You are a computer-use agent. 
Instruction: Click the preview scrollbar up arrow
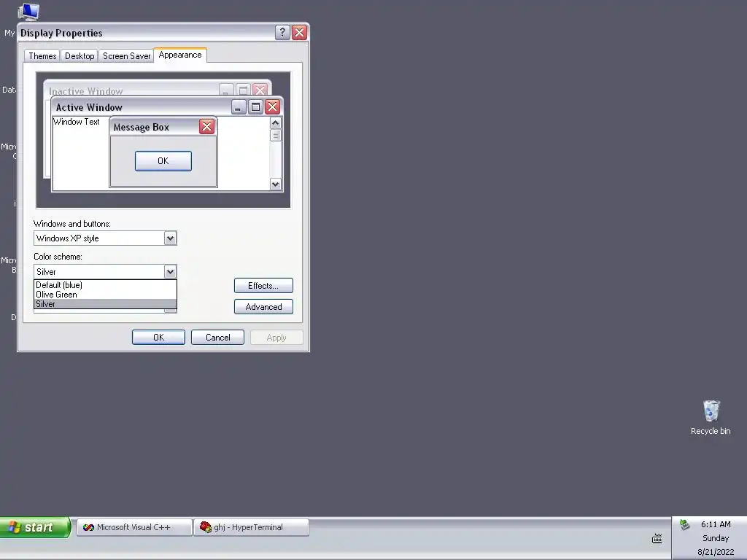pos(275,122)
